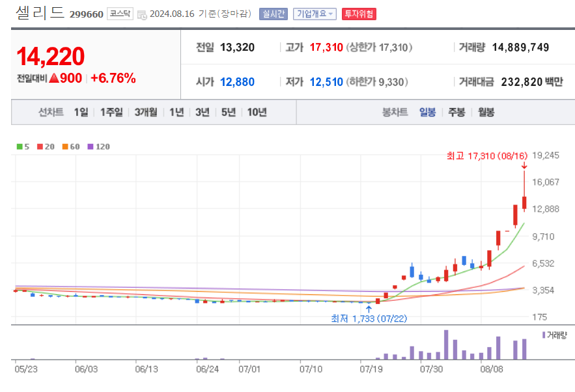Select the 1주일 line chart tab
The width and height of the screenshot is (575, 392).
(111, 112)
